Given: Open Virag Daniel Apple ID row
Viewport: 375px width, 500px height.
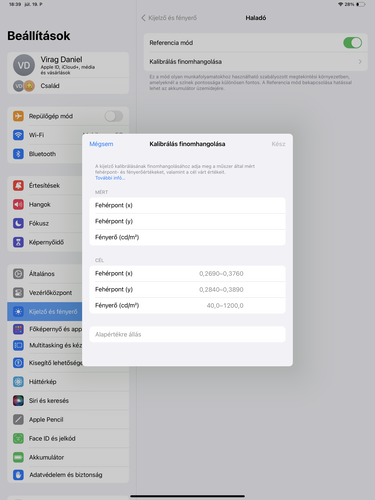Looking at the screenshot, I should 68,65.
